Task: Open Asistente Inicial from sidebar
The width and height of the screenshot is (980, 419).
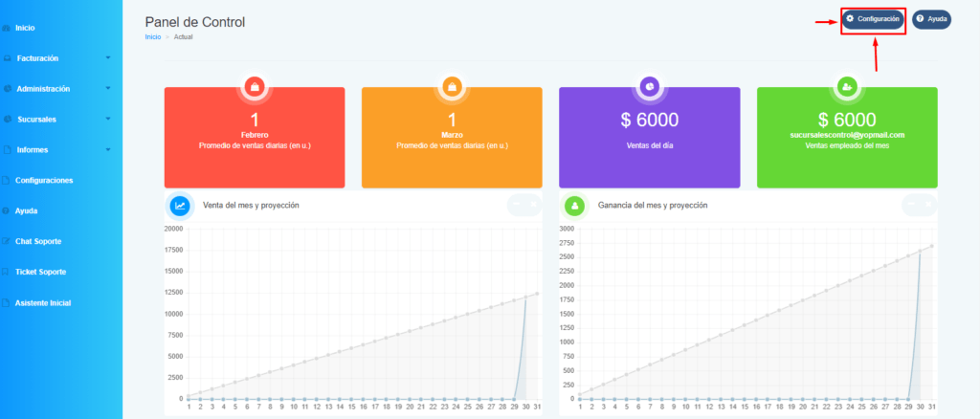Action: click(42, 303)
